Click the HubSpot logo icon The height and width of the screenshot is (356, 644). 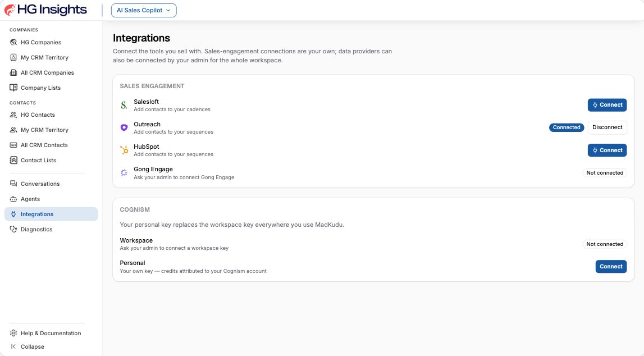pos(124,150)
